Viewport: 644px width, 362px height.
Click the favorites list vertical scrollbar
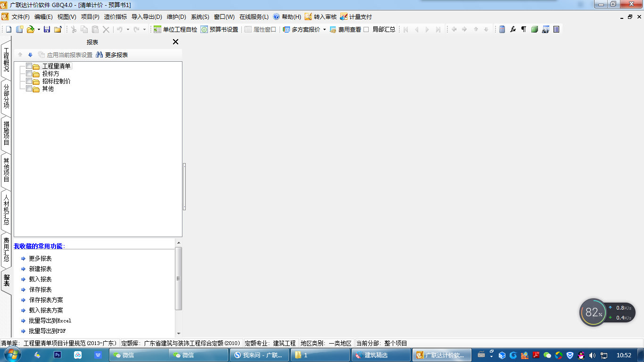coord(178,278)
